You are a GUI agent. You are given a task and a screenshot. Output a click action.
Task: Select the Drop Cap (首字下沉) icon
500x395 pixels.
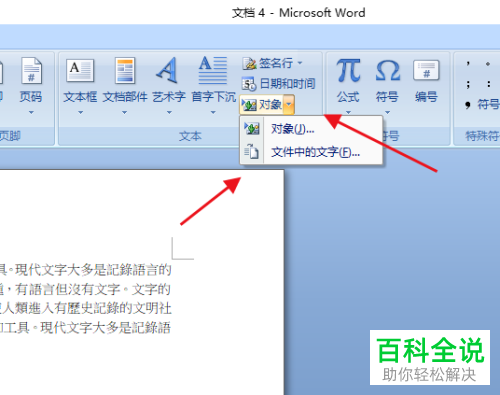coord(213,70)
